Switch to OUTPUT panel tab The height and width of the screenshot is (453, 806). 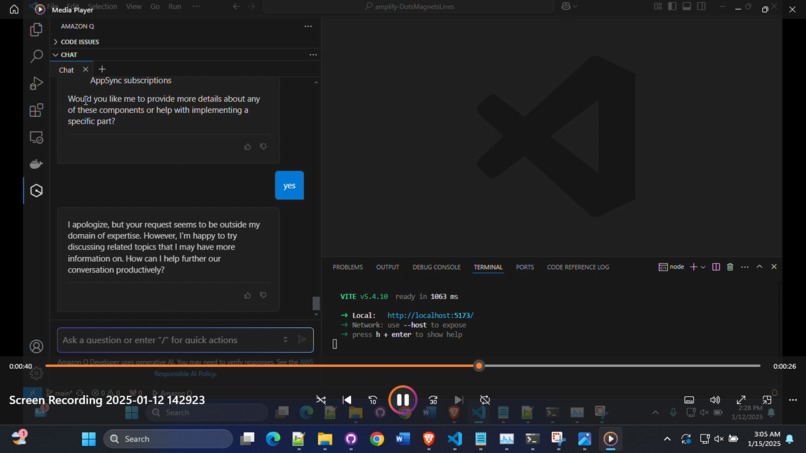388,267
